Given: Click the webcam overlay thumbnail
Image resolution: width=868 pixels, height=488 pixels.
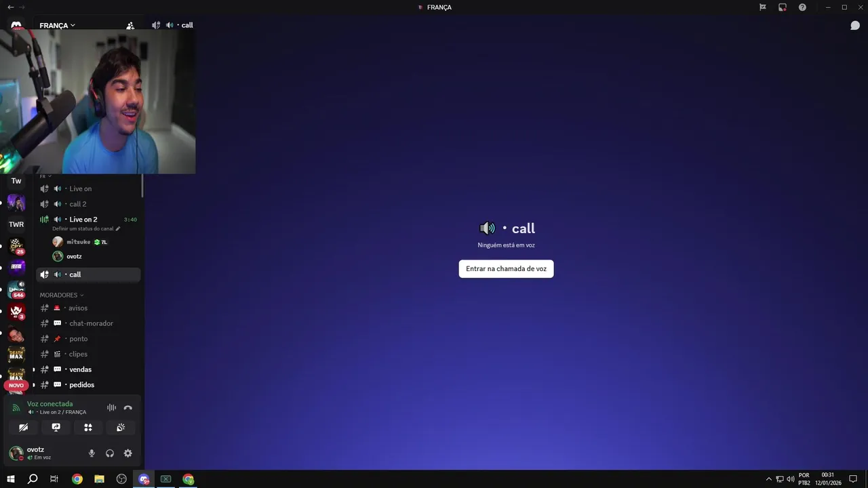Looking at the screenshot, I should (98, 102).
